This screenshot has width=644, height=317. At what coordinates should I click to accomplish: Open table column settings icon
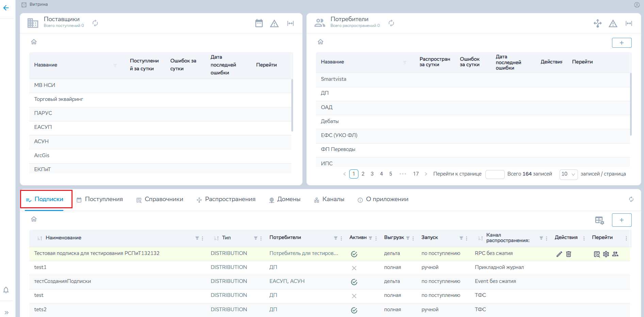coord(599,220)
